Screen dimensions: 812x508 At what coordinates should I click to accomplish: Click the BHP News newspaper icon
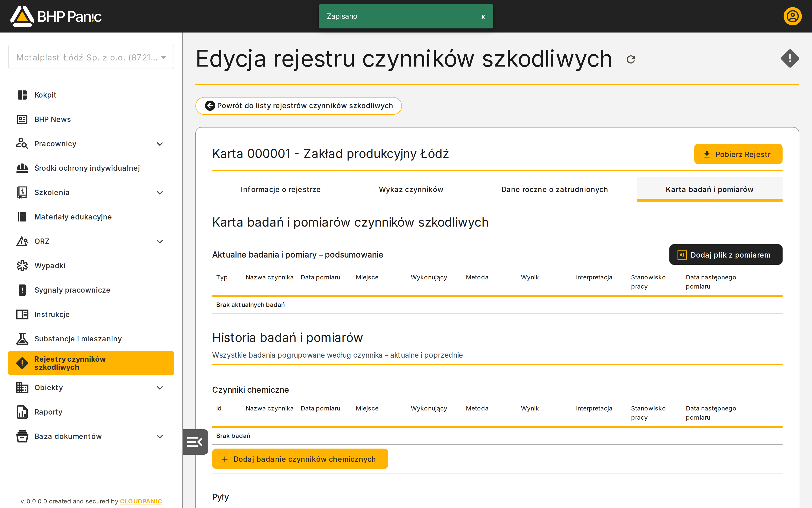[22, 119]
